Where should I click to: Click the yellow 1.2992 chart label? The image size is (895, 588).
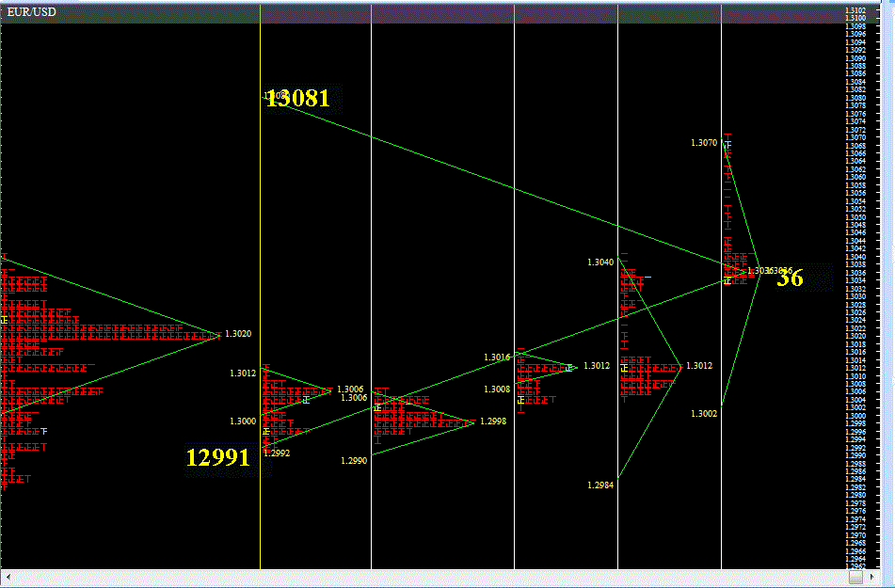pos(277,453)
